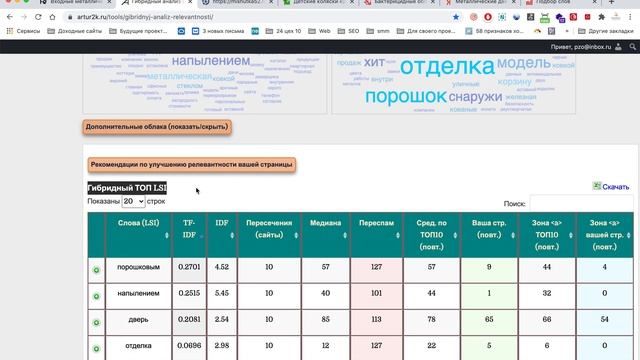Screen dimensions: 640x360
Task: Go back to the previous page
Action: 10,17
